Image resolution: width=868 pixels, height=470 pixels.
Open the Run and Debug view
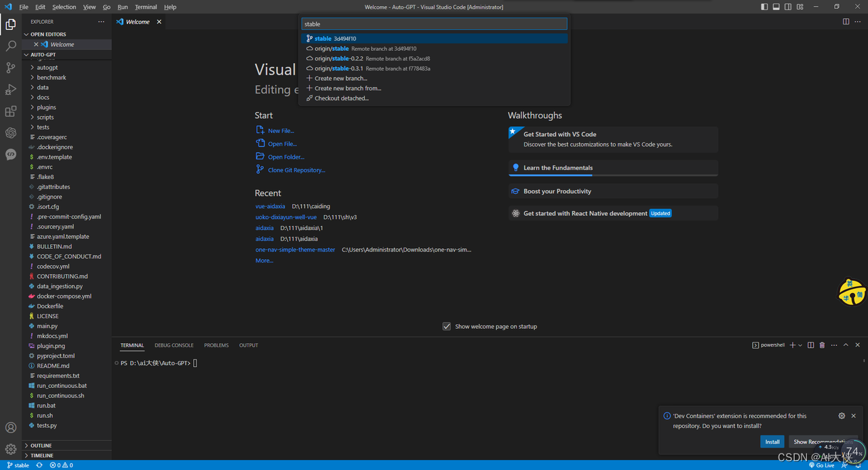click(10, 90)
